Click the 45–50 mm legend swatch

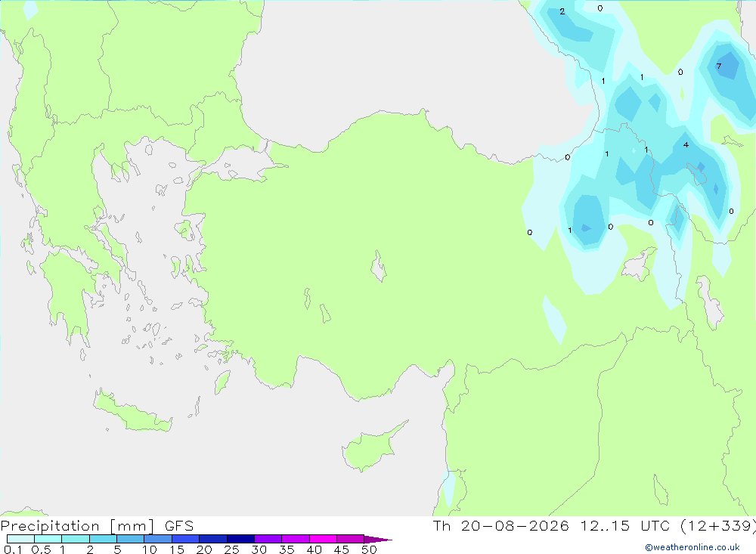tap(350, 539)
